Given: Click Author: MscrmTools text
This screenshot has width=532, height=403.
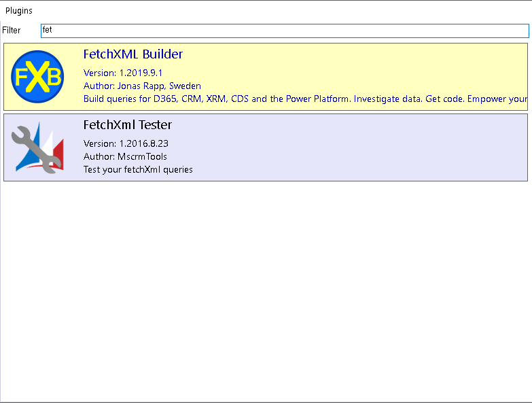Looking at the screenshot, I should (125, 156).
